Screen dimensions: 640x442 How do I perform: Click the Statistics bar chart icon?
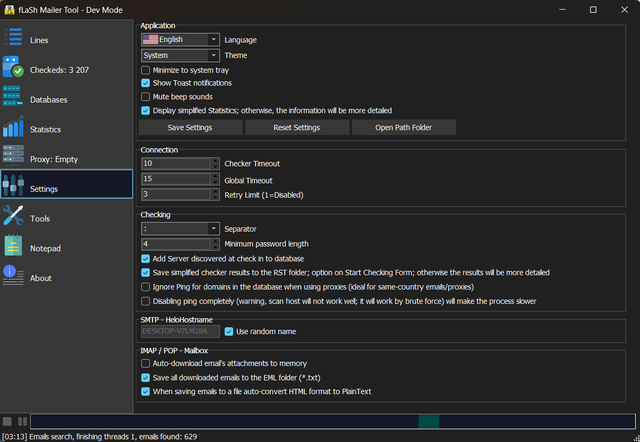click(x=13, y=126)
